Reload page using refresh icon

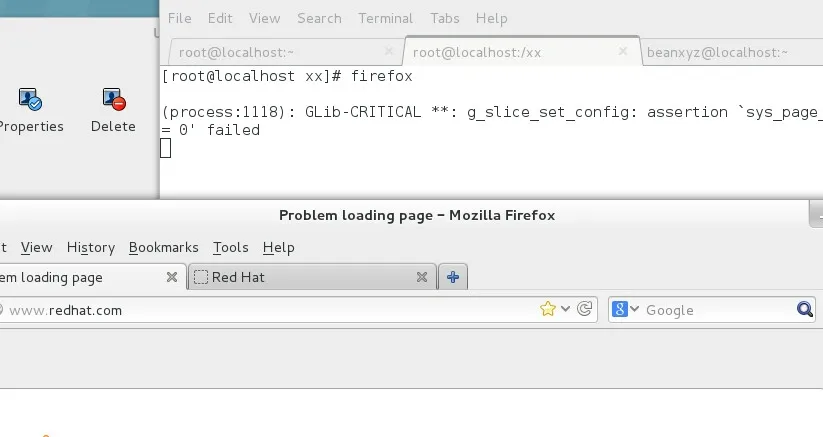[586, 309]
